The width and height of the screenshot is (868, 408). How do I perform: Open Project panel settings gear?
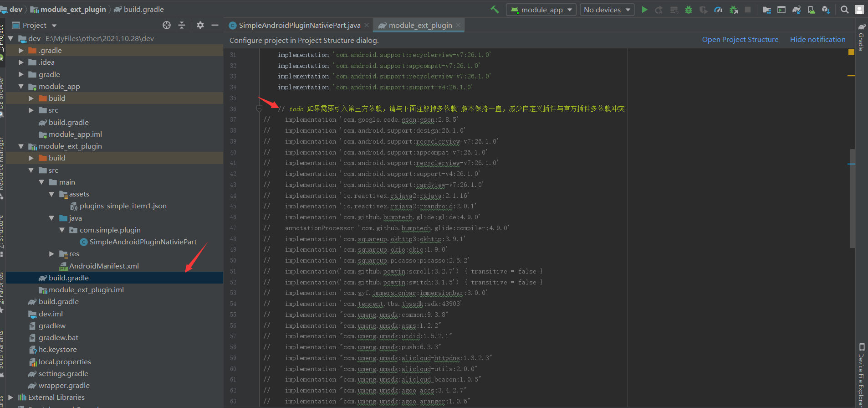pos(200,25)
